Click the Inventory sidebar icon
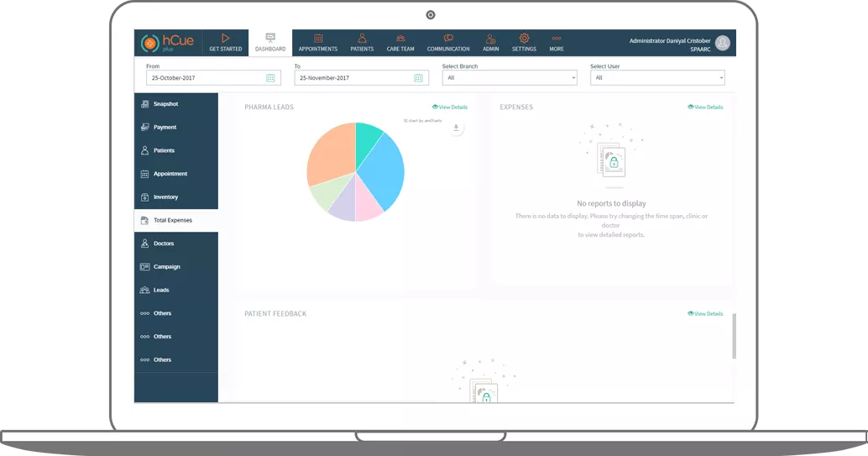 (x=144, y=197)
